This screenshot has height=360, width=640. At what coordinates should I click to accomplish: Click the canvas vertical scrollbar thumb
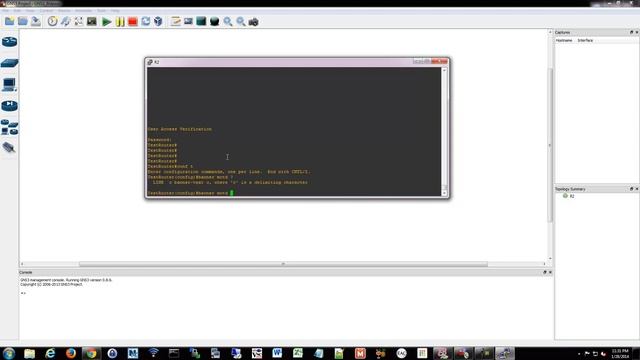(550, 145)
